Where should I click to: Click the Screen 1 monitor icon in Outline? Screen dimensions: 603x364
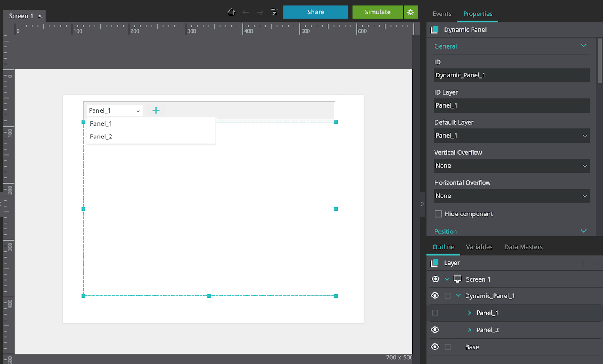coord(457,279)
